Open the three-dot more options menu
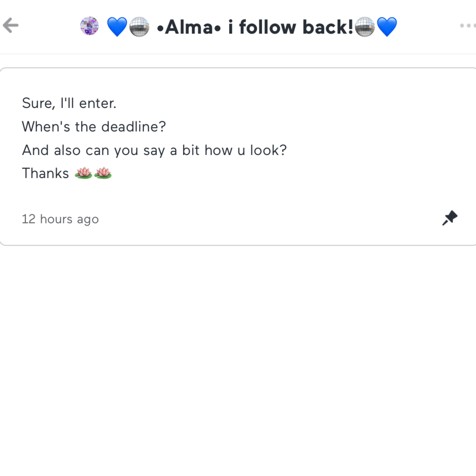Screen dimensions: 476x476 (468, 25)
